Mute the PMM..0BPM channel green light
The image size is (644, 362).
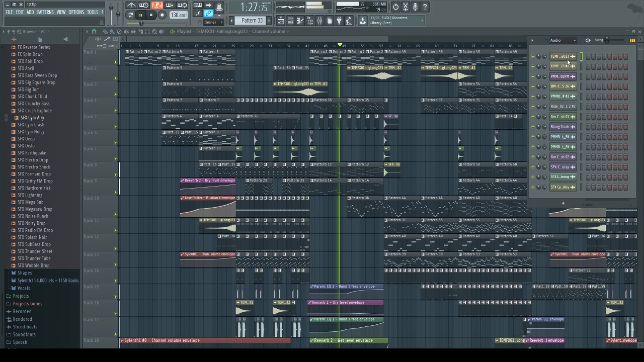[533, 76]
